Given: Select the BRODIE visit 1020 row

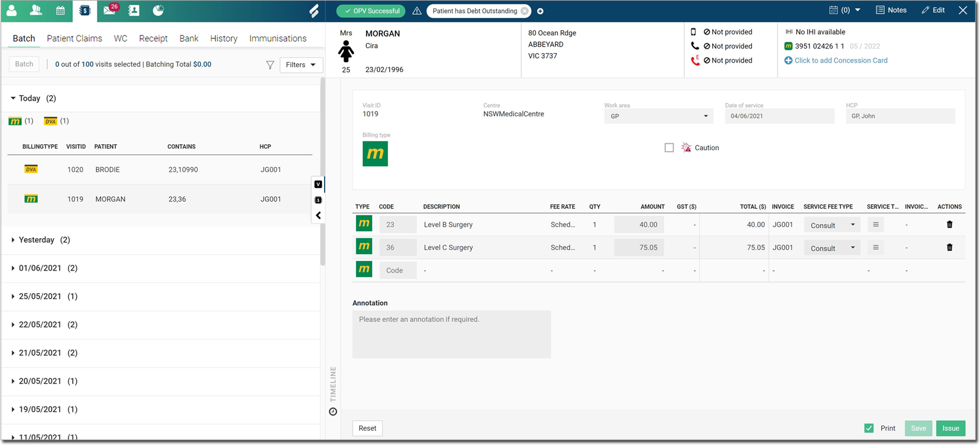Looking at the screenshot, I should (160, 170).
